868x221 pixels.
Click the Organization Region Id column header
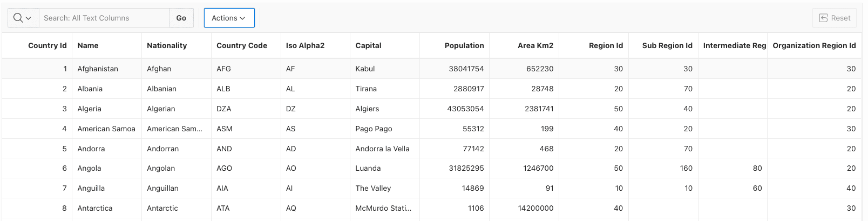click(814, 45)
